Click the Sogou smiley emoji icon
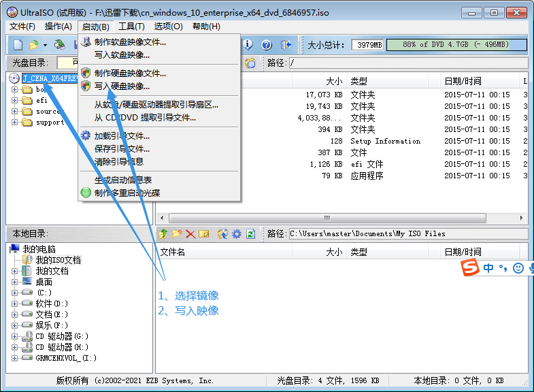Image resolution: width=534 pixels, height=392 pixels. (x=518, y=268)
